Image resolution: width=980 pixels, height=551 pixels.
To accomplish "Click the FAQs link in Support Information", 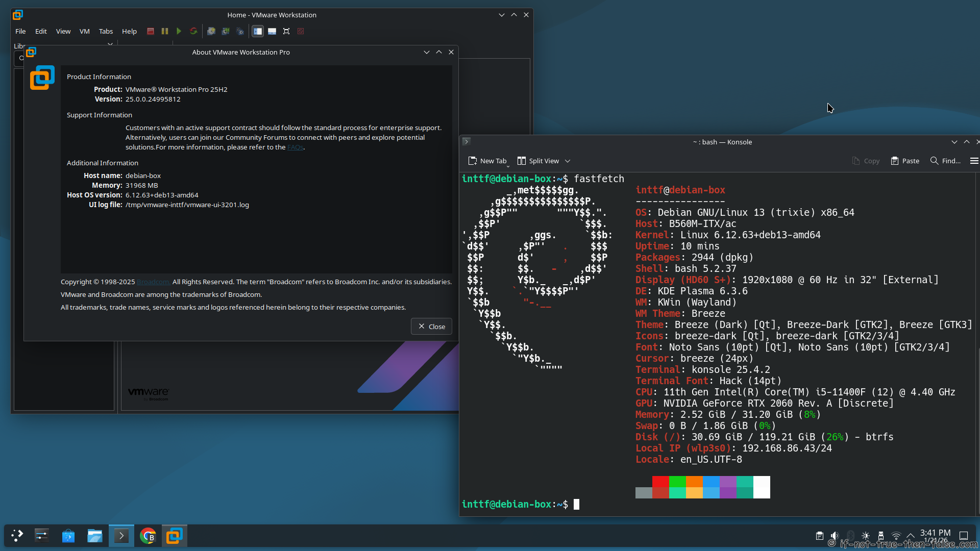I will point(296,147).
